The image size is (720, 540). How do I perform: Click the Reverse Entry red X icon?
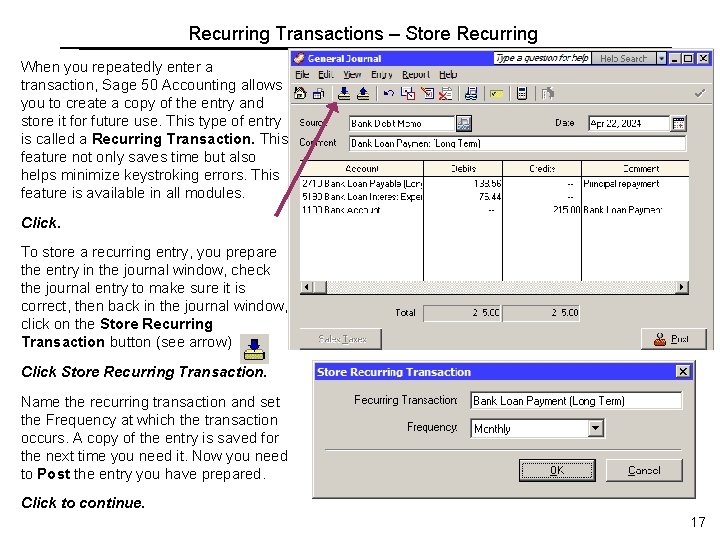(445, 94)
